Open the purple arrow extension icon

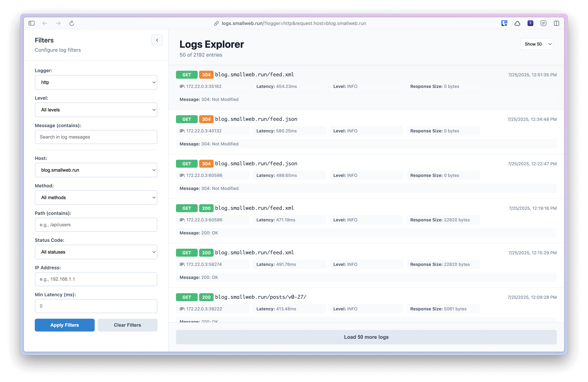tap(530, 23)
